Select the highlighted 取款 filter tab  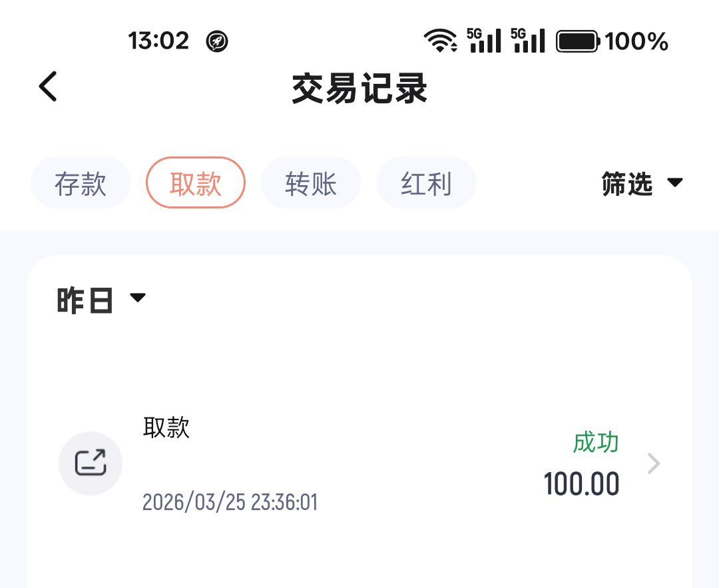[196, 183]
